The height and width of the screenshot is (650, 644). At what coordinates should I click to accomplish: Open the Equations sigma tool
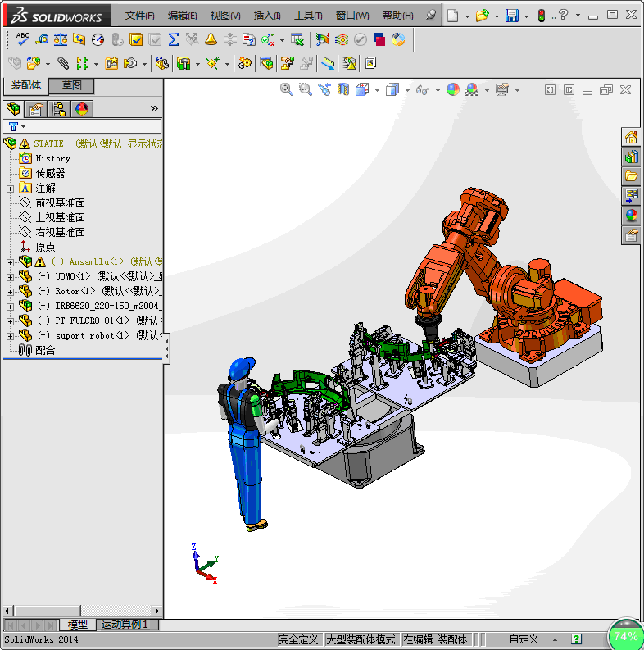(174, 39)
